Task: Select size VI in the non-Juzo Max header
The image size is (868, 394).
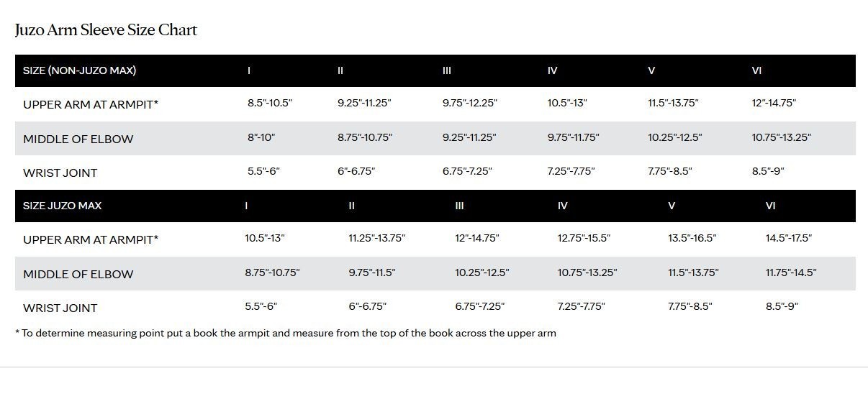Action: pos(756,70)
